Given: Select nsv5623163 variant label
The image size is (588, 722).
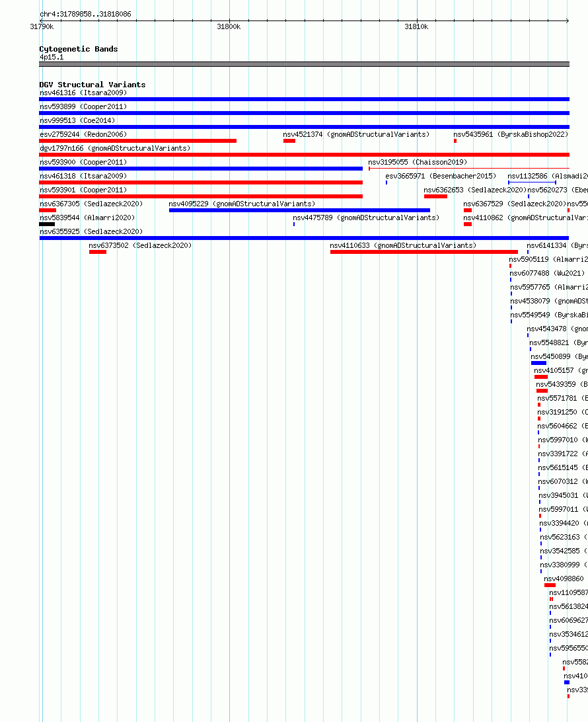Looking at the screenshot, I should pyautogui.click(x=564, y=536).
